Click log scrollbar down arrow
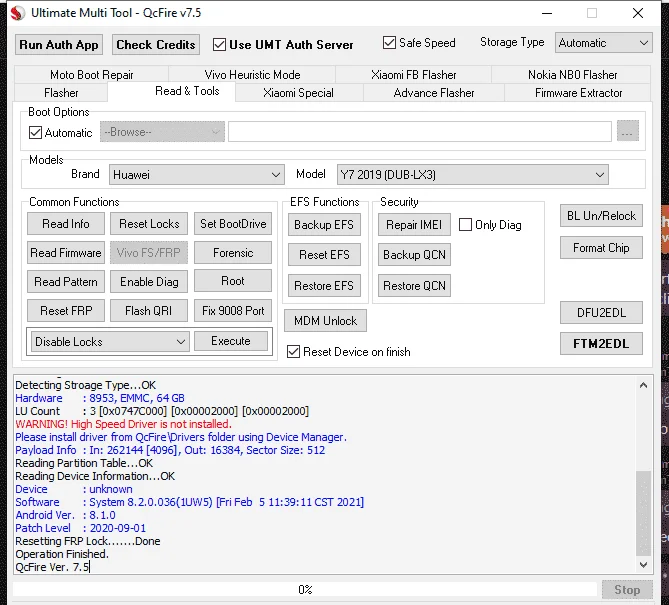 click(x=643, y=565)
